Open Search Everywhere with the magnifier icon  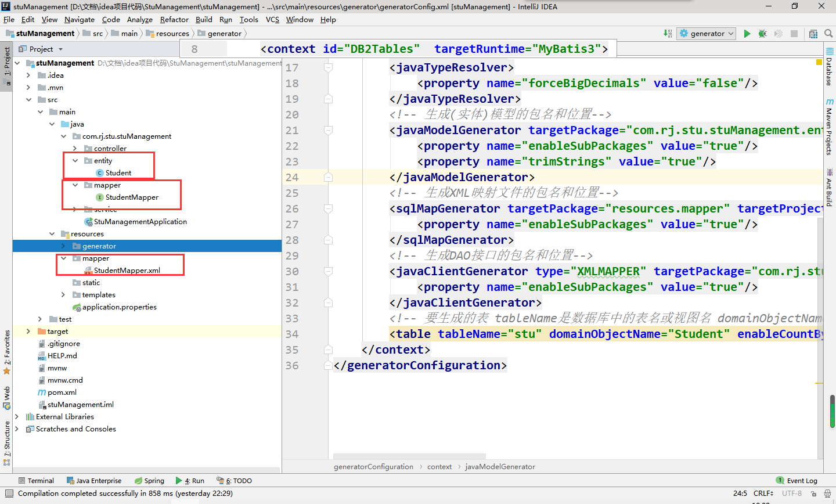[828, 33]
